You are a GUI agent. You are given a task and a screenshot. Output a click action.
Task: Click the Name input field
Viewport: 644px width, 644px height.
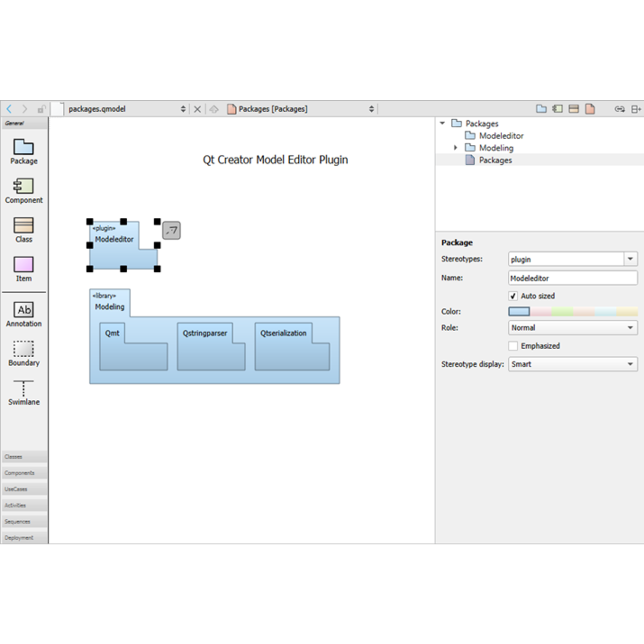pos(573,278)
